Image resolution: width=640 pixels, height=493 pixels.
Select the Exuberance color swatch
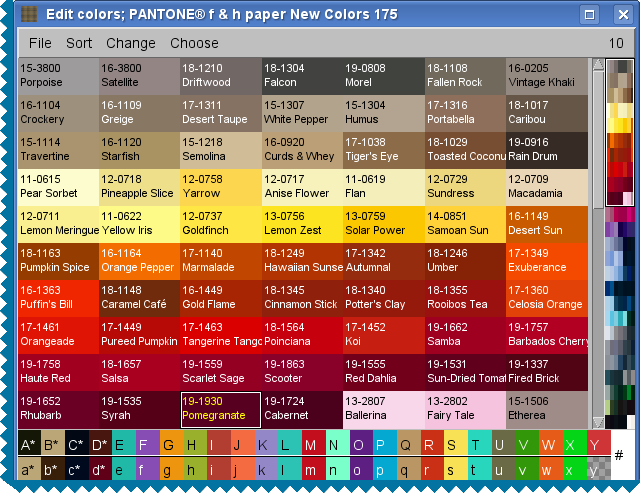547,262
